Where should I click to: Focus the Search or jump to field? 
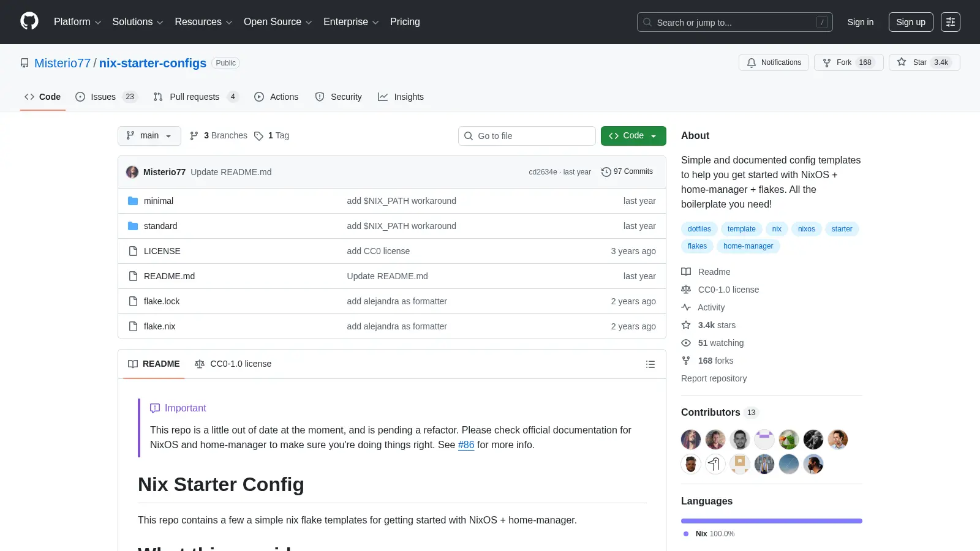(734, 22)
